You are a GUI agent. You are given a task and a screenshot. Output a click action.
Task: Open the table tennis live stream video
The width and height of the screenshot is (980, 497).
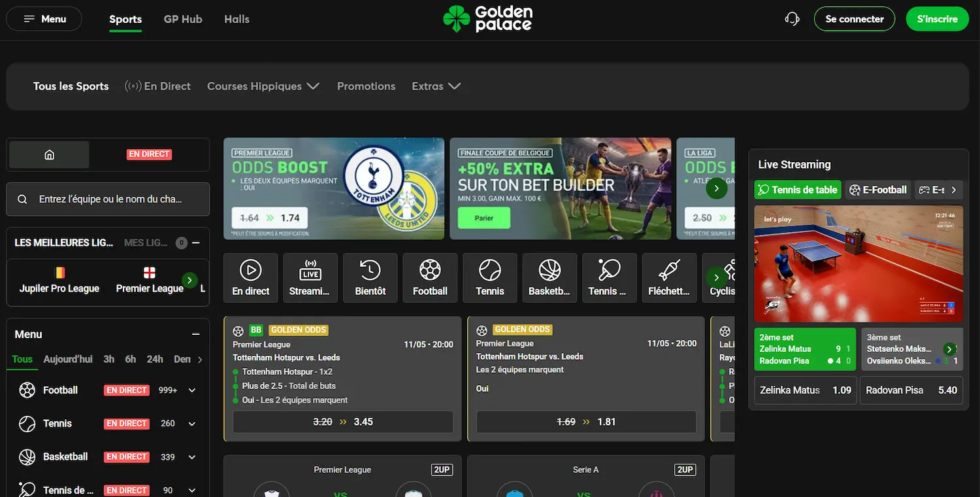858,264
